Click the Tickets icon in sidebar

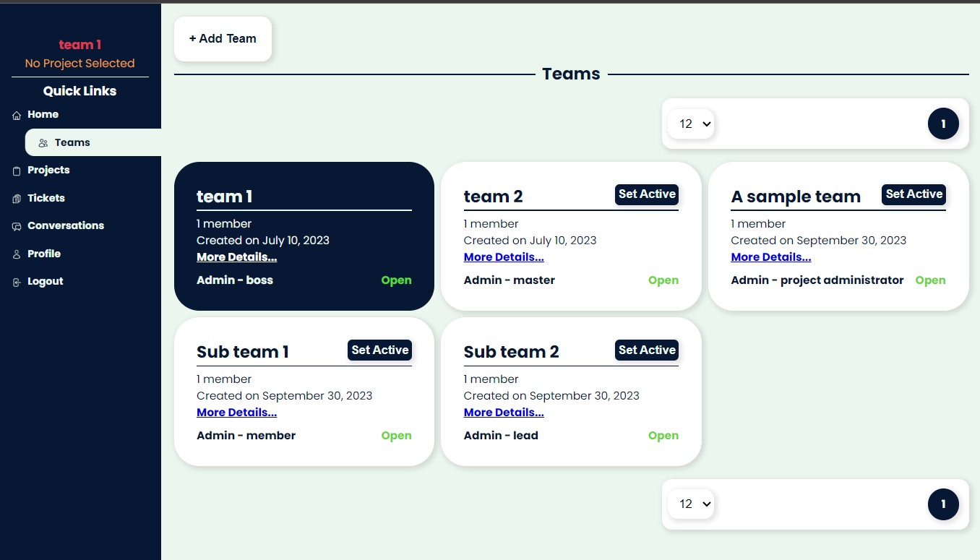click(x=17, y=199)
